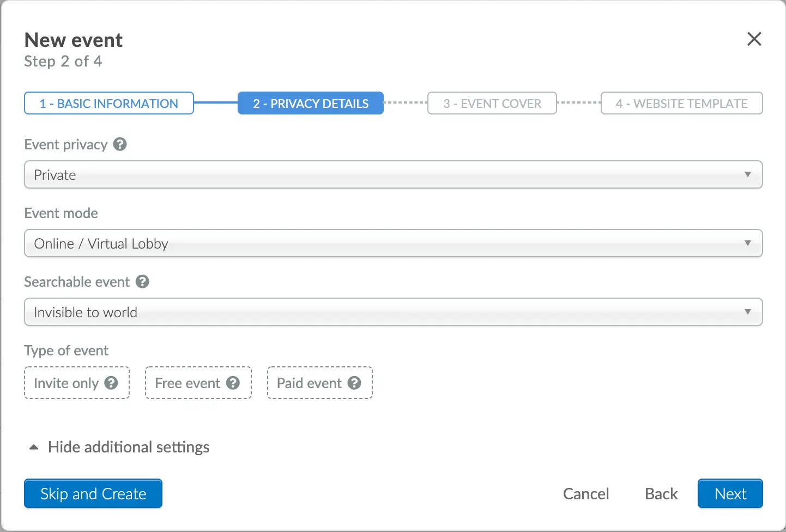
Task: Click the help icon on Free event
Action: (x=233, y=383)
